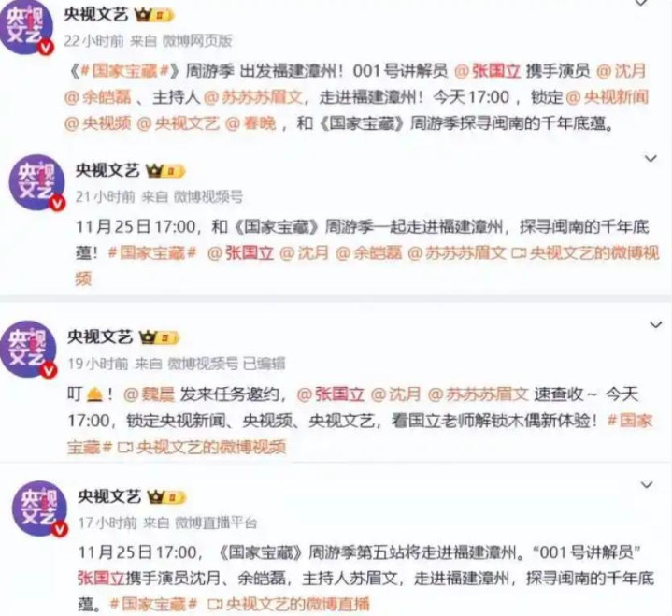Image resolution: width=672 pixels, height=616 pixels.
Task: Expand options chevron on the 17小时前 post
Action: 647,485
